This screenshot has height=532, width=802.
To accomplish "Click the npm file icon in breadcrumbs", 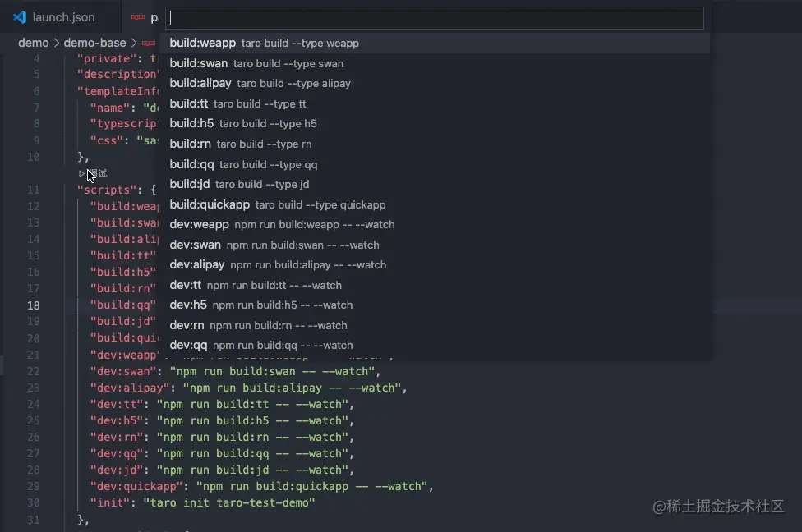I will [x=149, y=43].
